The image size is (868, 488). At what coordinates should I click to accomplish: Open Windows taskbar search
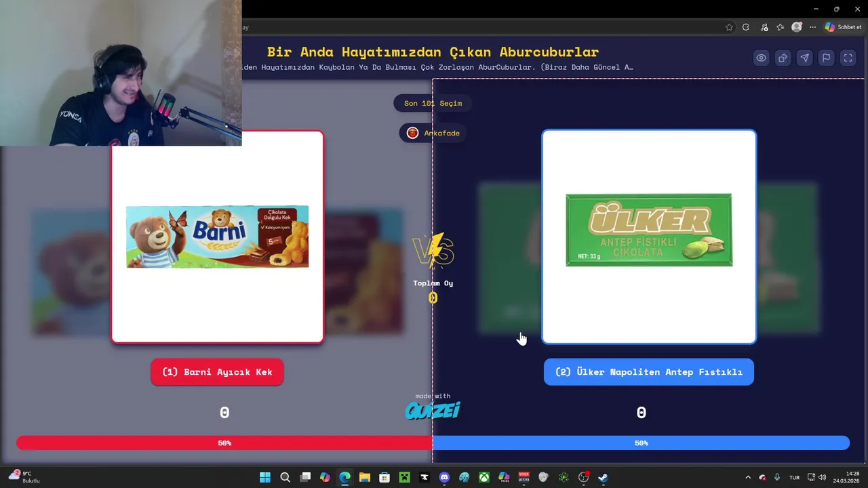(285, 477)
